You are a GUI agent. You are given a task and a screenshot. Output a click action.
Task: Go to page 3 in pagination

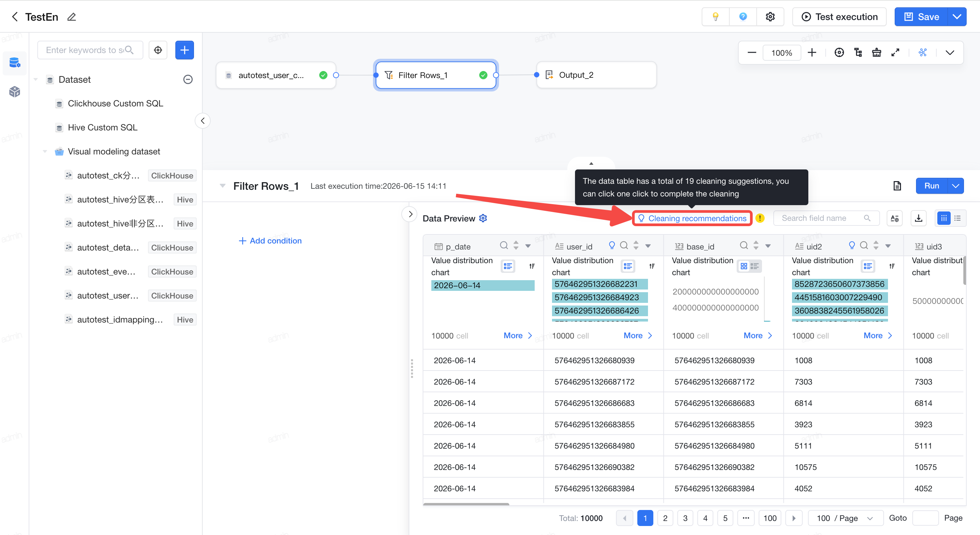[x=685, y=518]
